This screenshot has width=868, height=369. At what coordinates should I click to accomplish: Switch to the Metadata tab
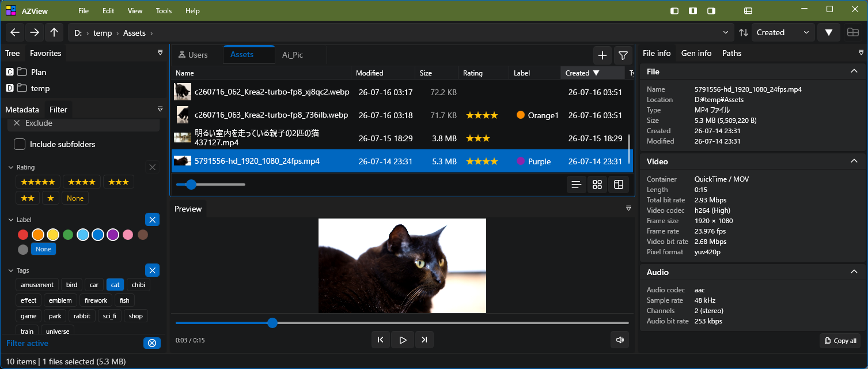coord(22,110)
